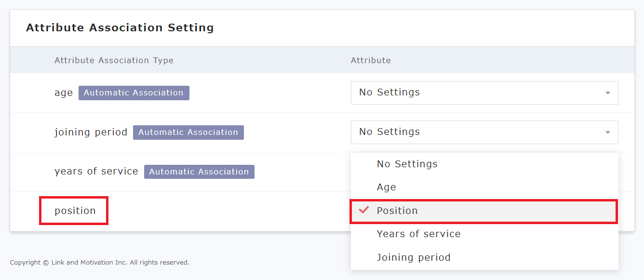
Task: Click the "joining period" row label
Action: coord(91,132)
